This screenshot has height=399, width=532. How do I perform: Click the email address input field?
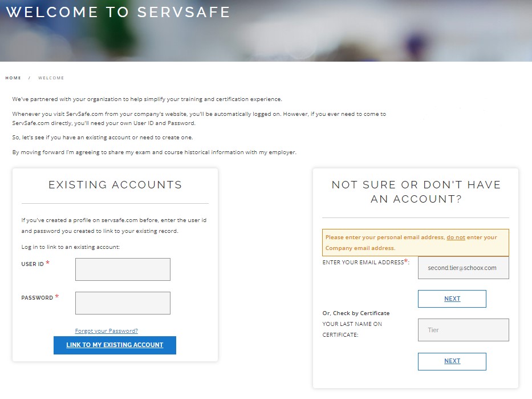tap(463, 268)
